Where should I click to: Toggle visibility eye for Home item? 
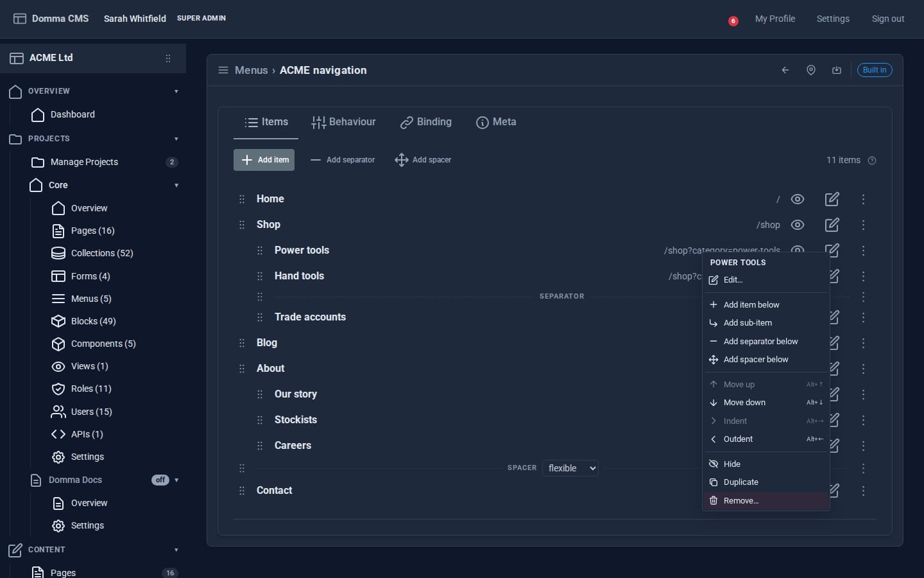[797, 199]
